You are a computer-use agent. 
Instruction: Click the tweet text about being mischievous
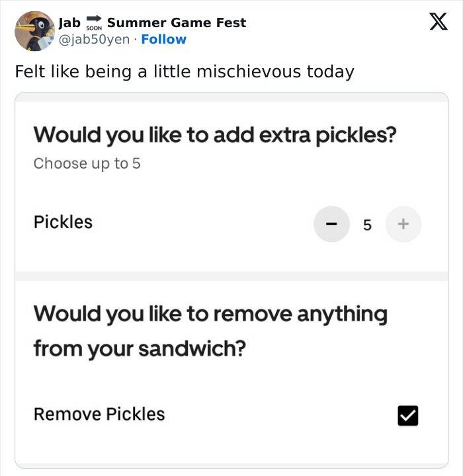tap(185, 71)
